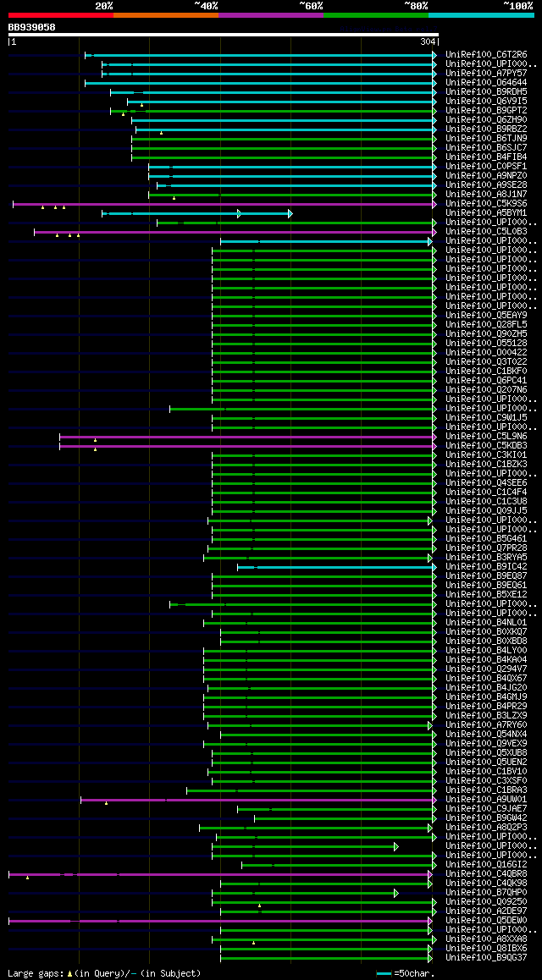Open hit UniRef100_B3RYA5
The height and width of the screenshot is (980, 542).
[486, 558]
